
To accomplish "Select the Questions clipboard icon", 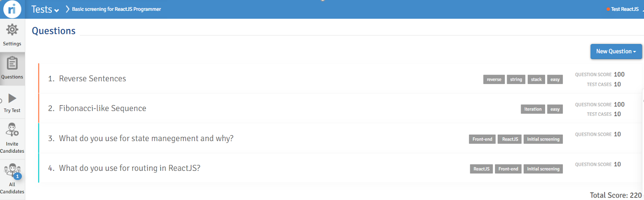I will (12, 63).
